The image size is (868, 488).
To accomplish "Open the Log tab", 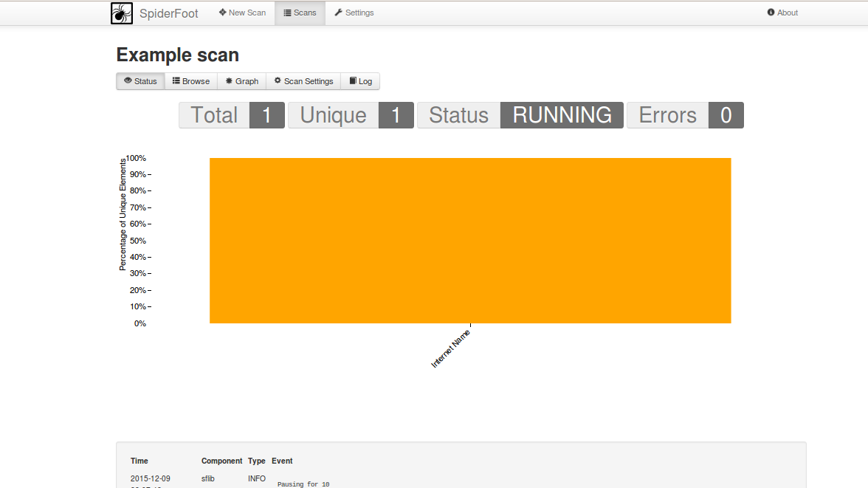I will (360, 81).
